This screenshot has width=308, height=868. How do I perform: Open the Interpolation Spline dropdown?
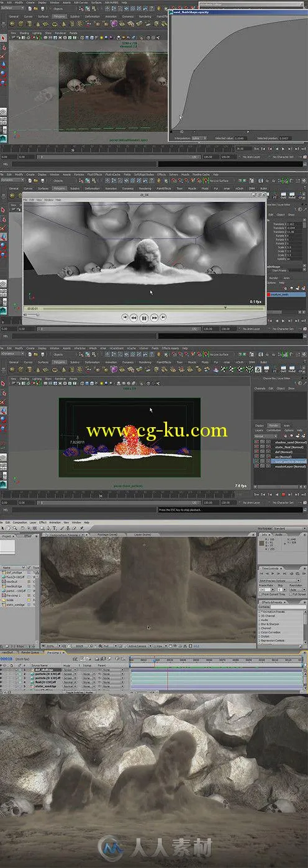coord(200,138)
